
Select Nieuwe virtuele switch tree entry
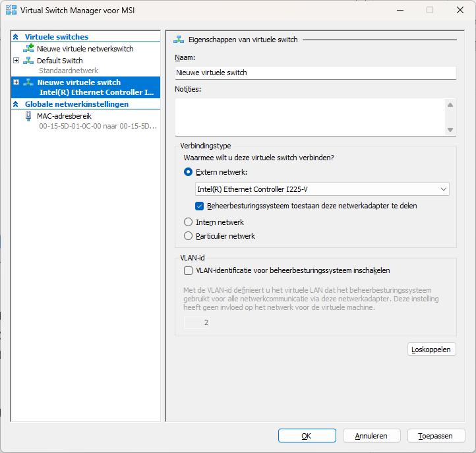click(x=79, y=82)
